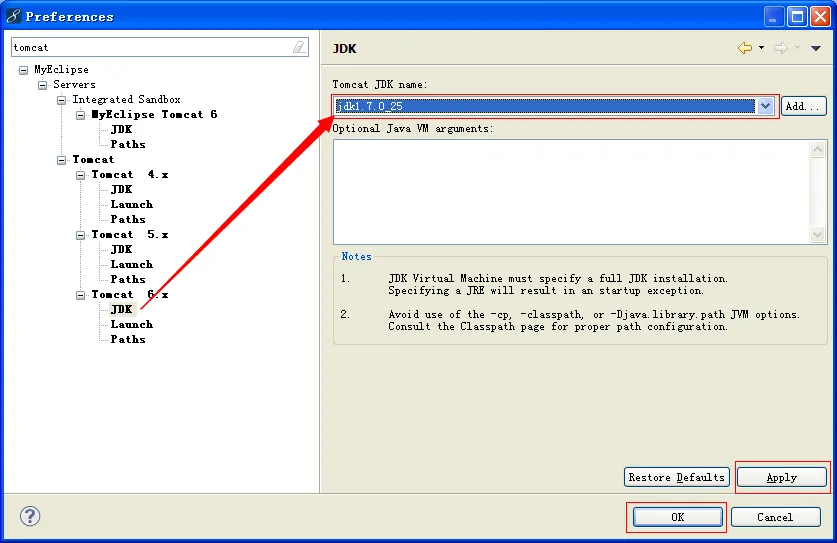Select JDK under Tomcat 5.x
Image resolution: width=837 pixels, height=543 pixels.
point(121,249)
